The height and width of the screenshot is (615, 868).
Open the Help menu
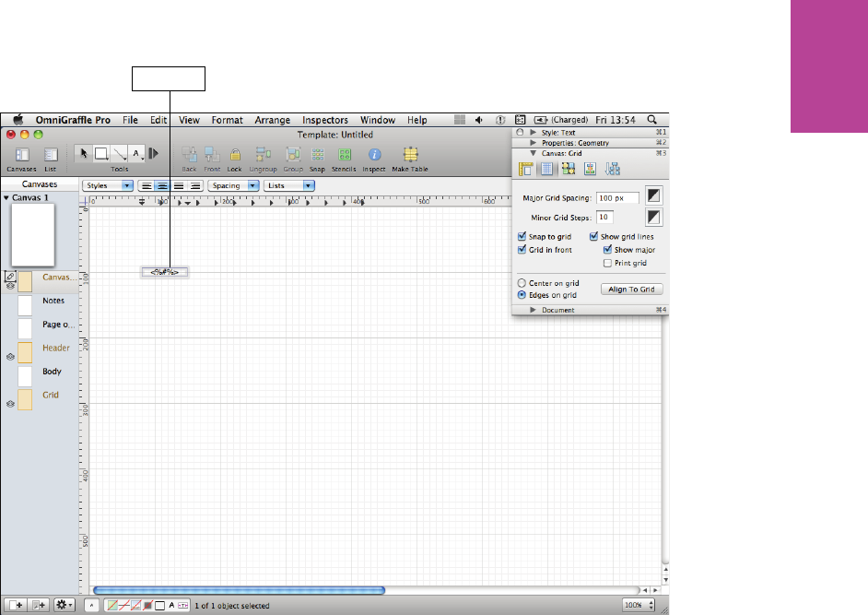416,120
